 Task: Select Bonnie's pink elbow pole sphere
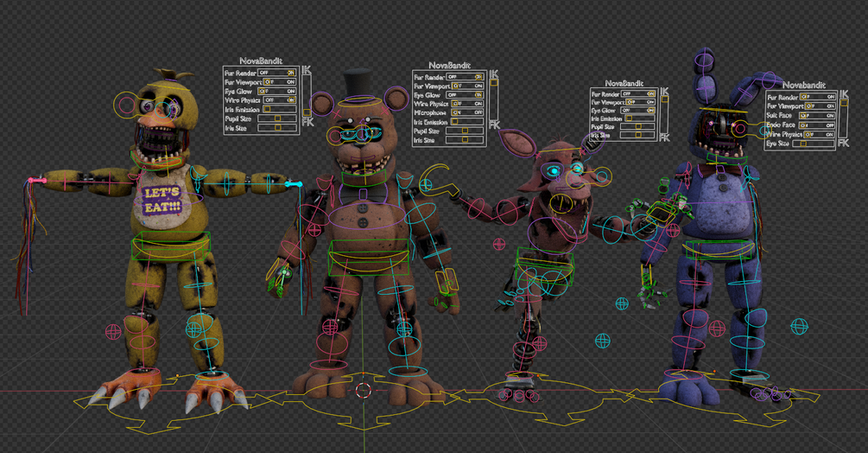(673, 230)
